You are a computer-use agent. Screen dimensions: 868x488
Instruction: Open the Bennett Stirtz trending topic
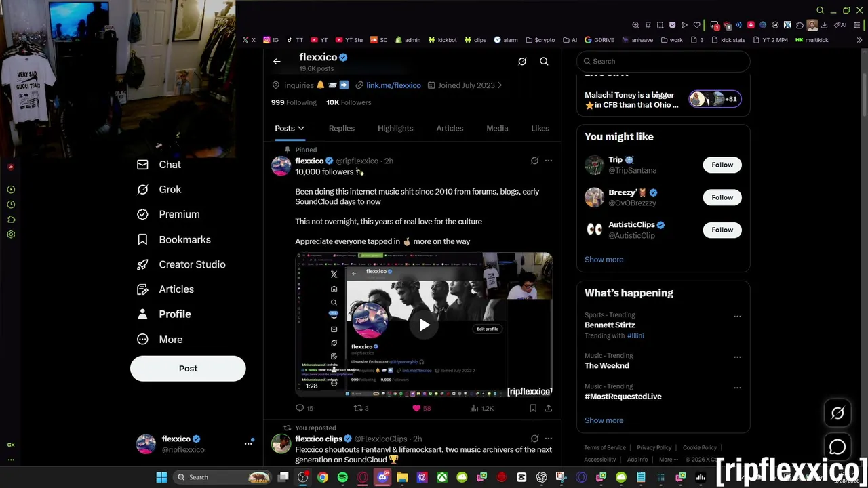[x=610, y=325]
